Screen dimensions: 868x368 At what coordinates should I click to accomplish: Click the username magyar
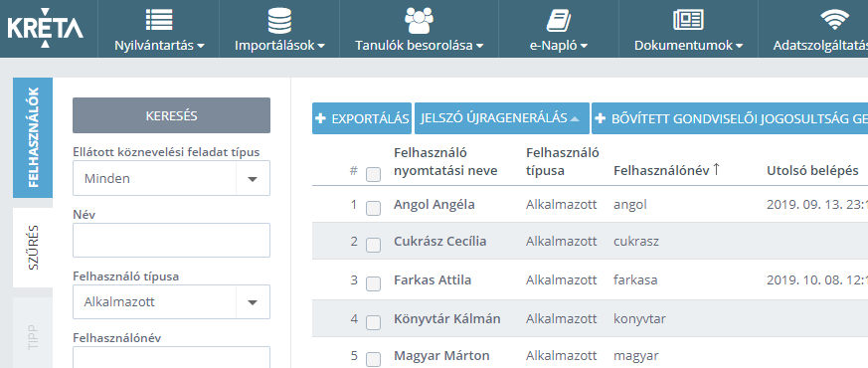(635, 356)
